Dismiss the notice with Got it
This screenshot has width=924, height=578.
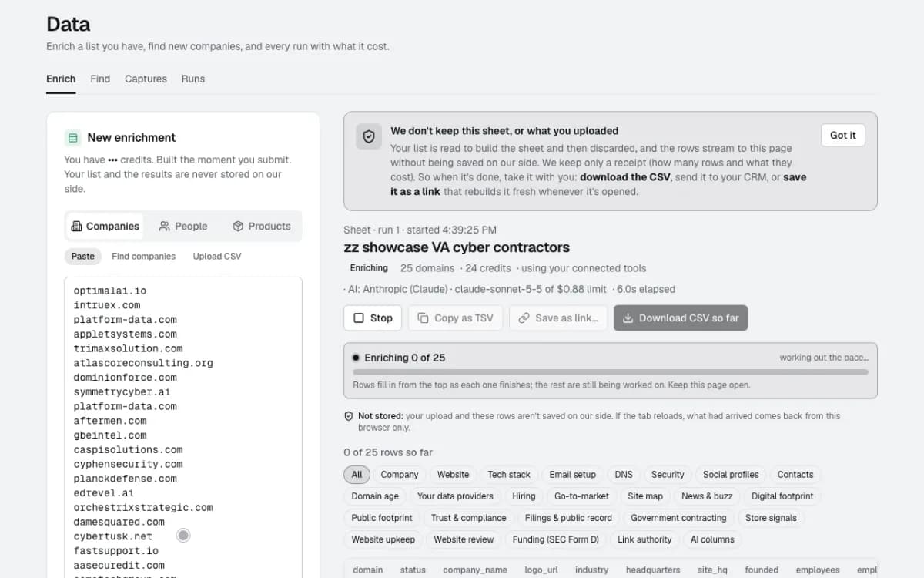[843, 135]
